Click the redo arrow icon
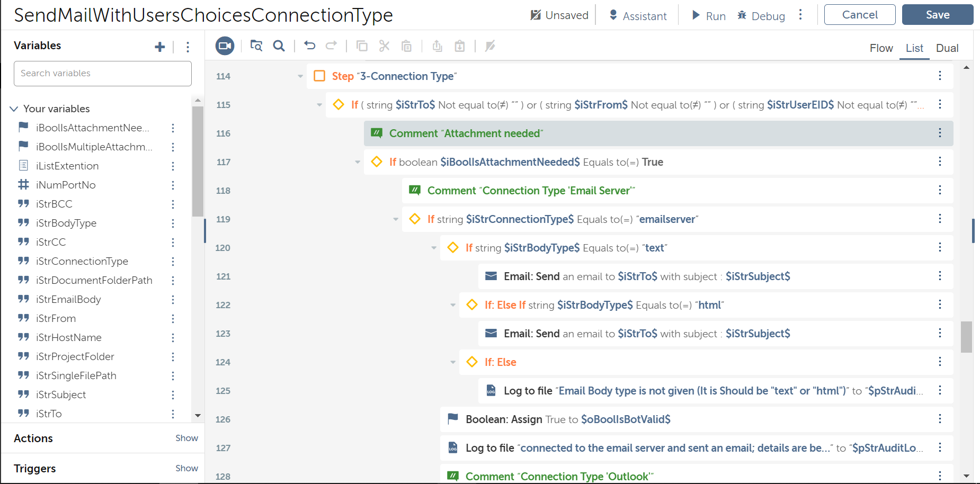The image size is (980, 484). pos(331,46)
